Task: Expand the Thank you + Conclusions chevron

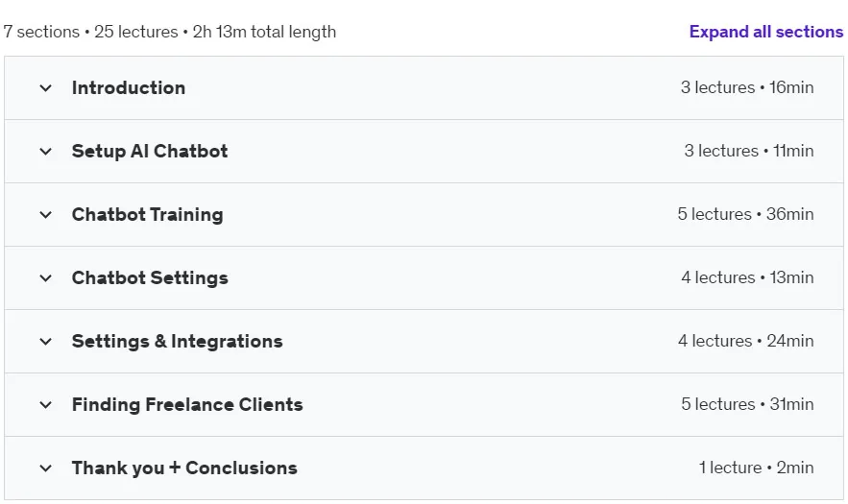Action: tap(46, 468)
